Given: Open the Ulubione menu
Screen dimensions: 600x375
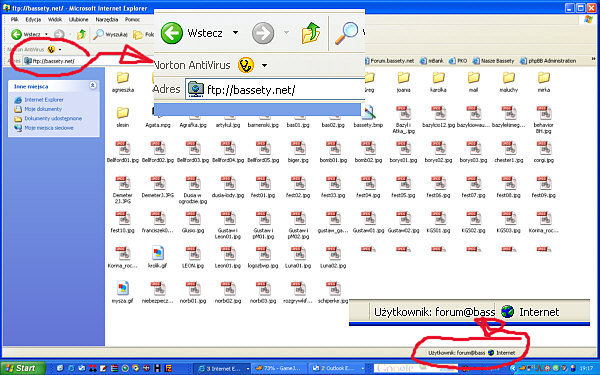Looking at the screenshot, I should click(x=78, y=19).
